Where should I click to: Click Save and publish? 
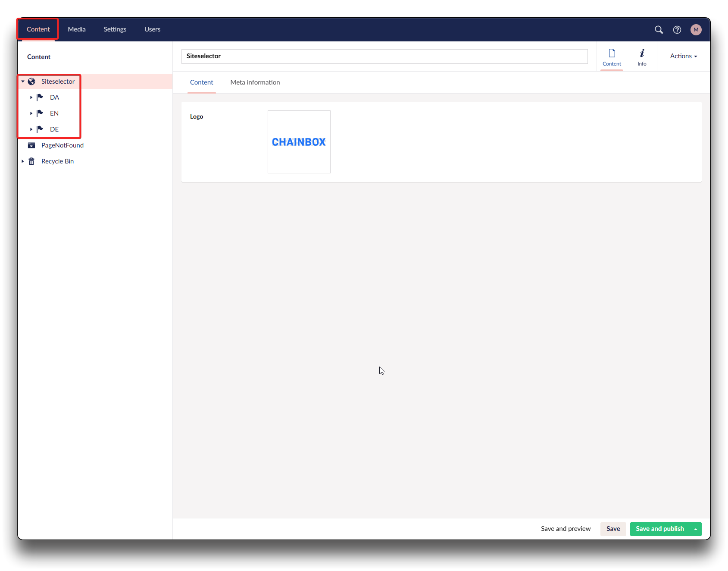click(x=660, y=529)
